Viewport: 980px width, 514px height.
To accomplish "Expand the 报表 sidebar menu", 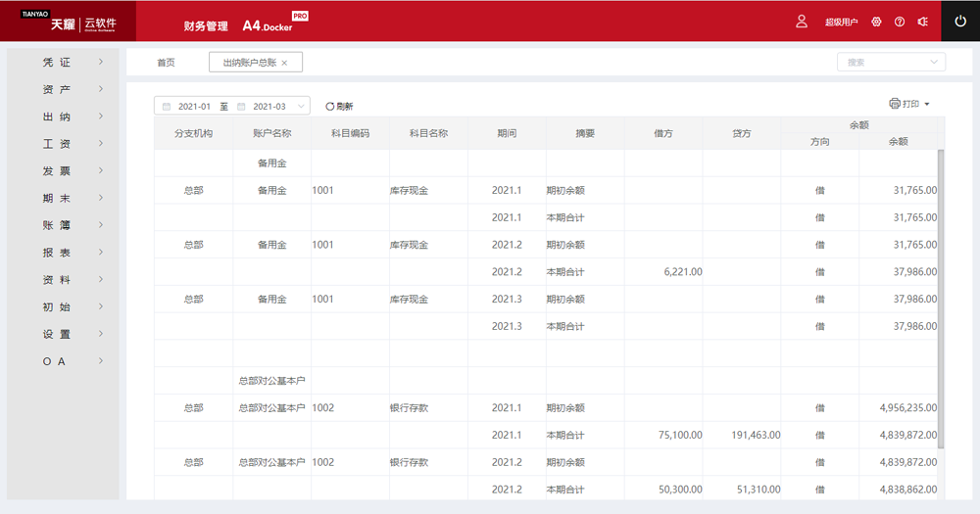I will [x=64, y=253].
